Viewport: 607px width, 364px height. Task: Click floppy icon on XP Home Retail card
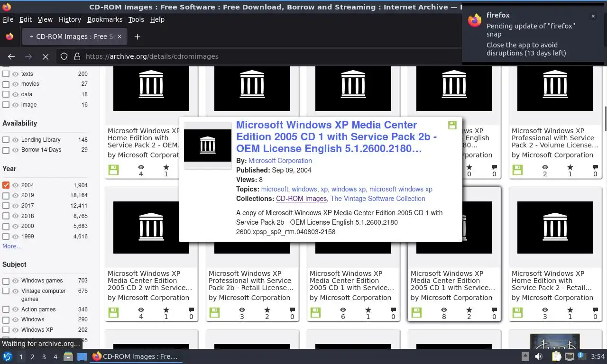[x=517, y=312]
